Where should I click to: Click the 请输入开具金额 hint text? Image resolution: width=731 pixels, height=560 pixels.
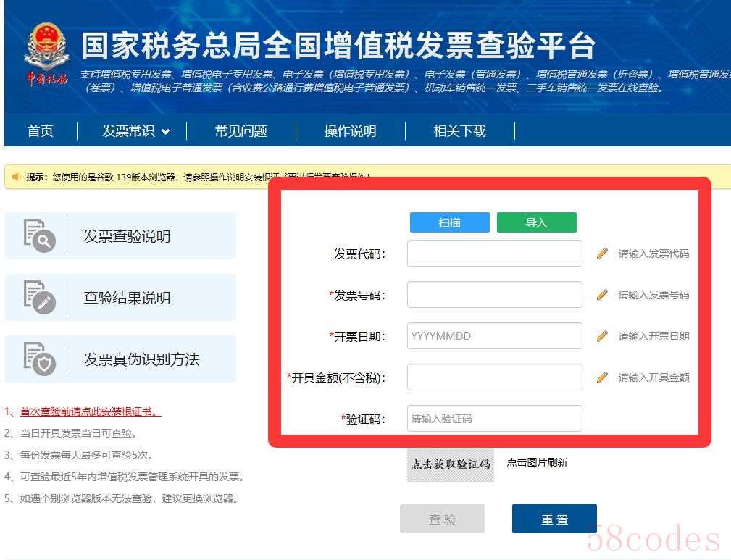click(x=653, y=377)
